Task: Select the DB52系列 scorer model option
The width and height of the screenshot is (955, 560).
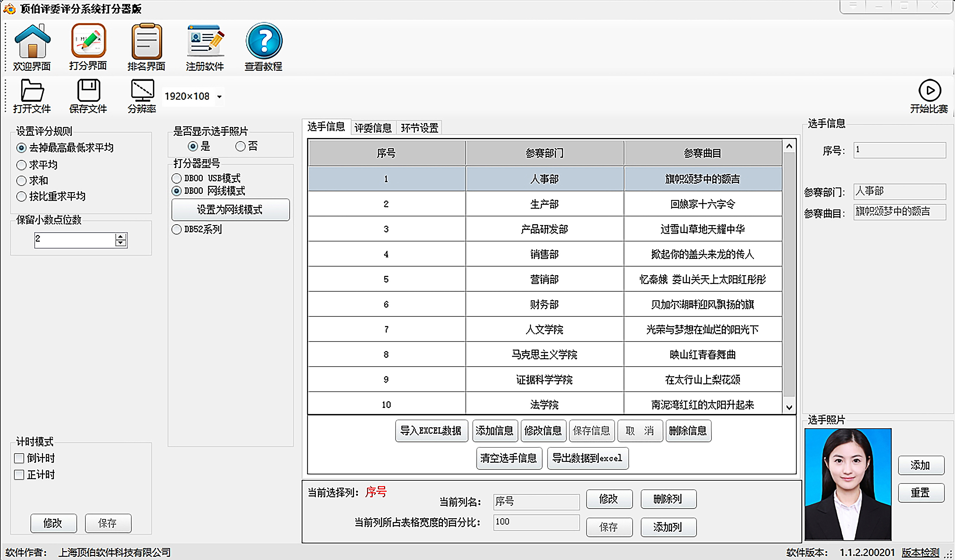Action: click(x=177, y=229)
